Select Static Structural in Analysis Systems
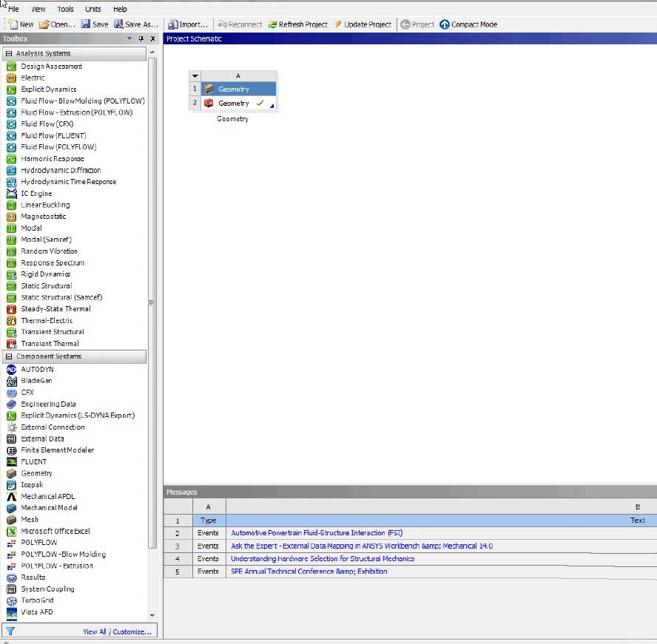657x644 pixels. tap(47, 285)
